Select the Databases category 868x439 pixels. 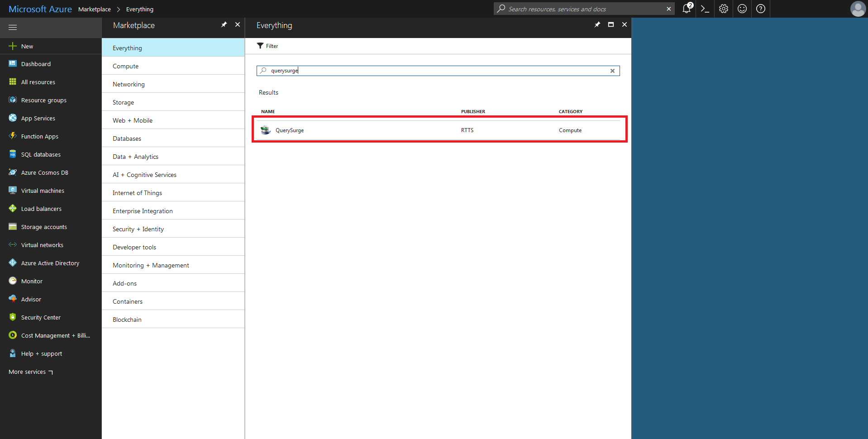click(x=173, y=138)
